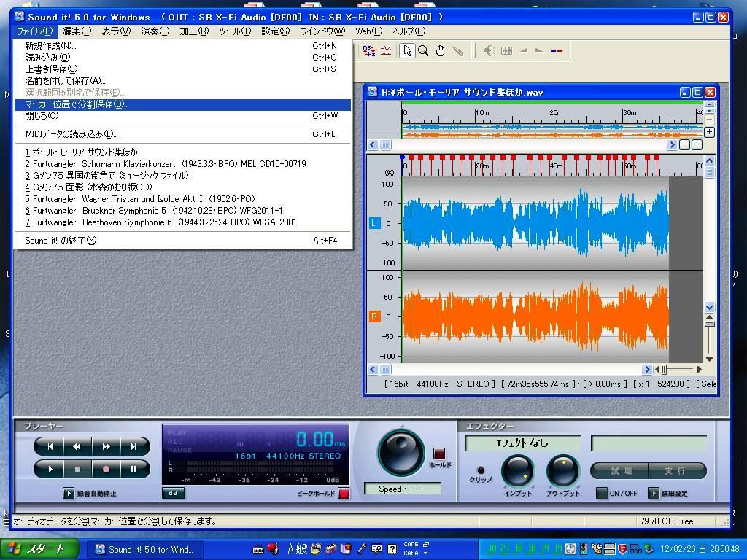
Task: Select the pencil draw tool
Action: point(458,50)
